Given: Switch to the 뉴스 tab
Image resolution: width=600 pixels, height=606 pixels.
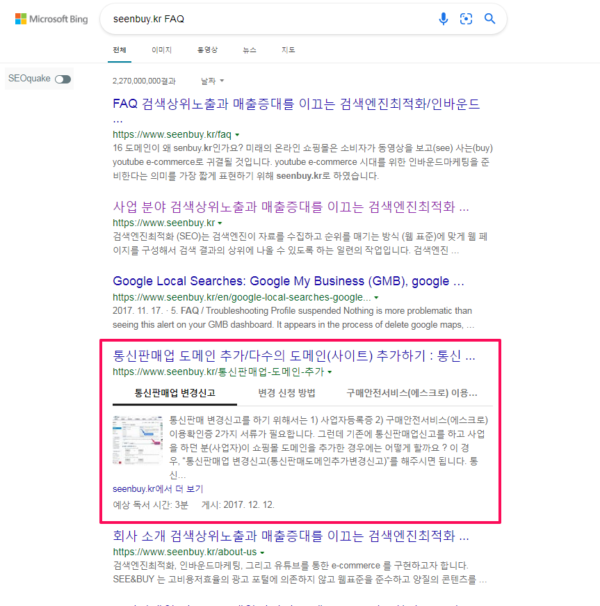Looking at the screenshot, I should click(x=249, y=50).
